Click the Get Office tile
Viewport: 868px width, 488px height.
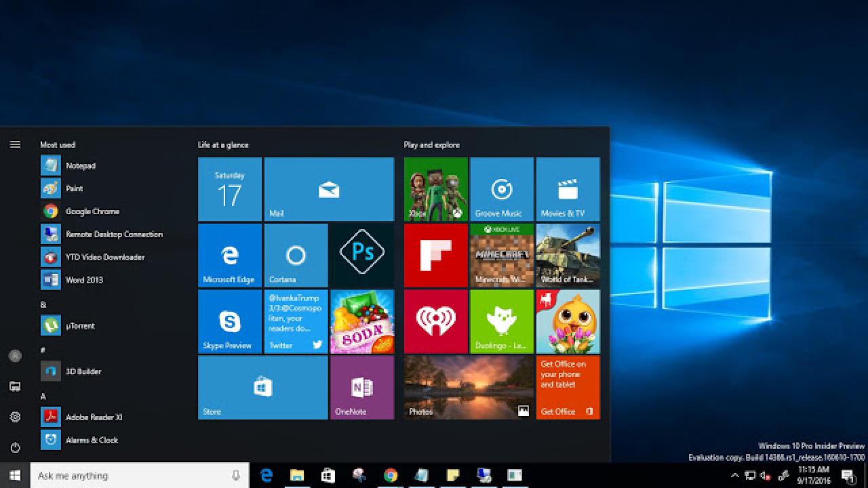coord(568,387)
